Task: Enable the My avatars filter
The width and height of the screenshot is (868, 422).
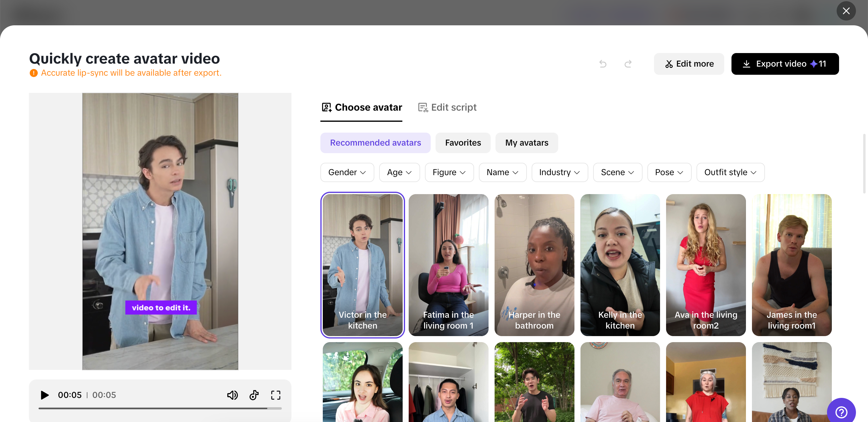Action: click(526, 143)
